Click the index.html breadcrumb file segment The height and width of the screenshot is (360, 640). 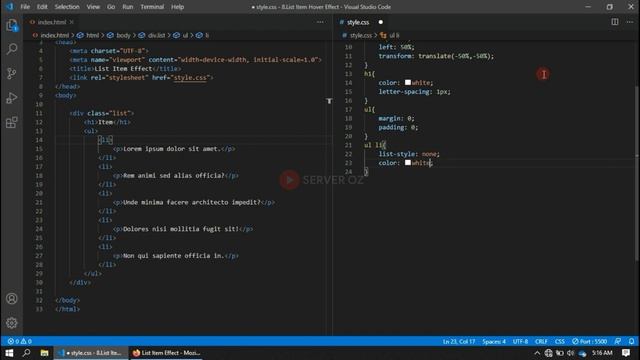click(x=51, y=36)
